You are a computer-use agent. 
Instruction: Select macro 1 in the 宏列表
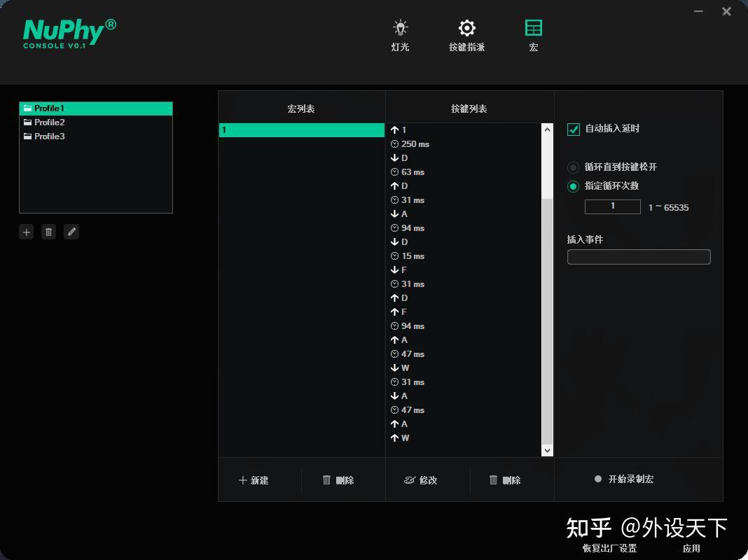[x=301, y=129]
